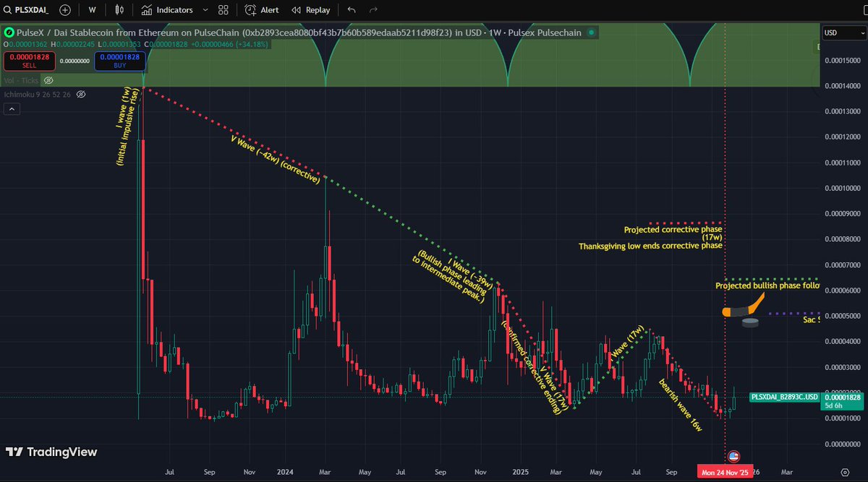Click the Ichimoku 9 26 52 26 legend
This screenshot has height=482, width=868.
(x=37, y=94)
